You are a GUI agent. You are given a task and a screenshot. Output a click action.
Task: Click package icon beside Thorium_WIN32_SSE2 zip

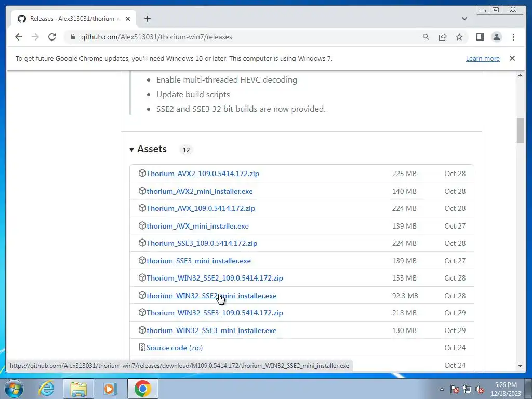tap(142, 277)
